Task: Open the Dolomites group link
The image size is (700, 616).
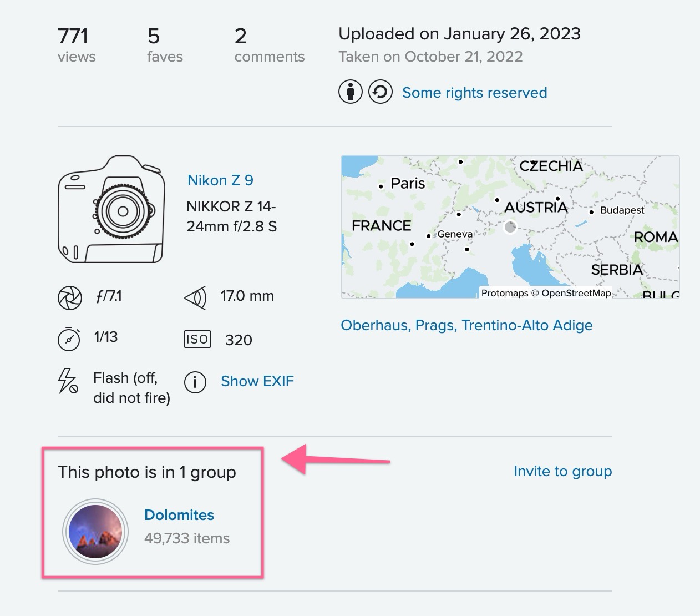Action: coord(179,515)
